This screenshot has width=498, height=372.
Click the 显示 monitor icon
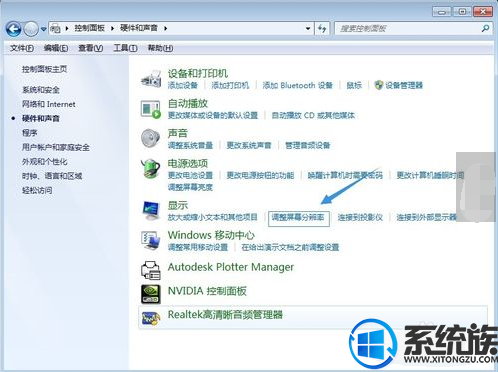point(151,211)
